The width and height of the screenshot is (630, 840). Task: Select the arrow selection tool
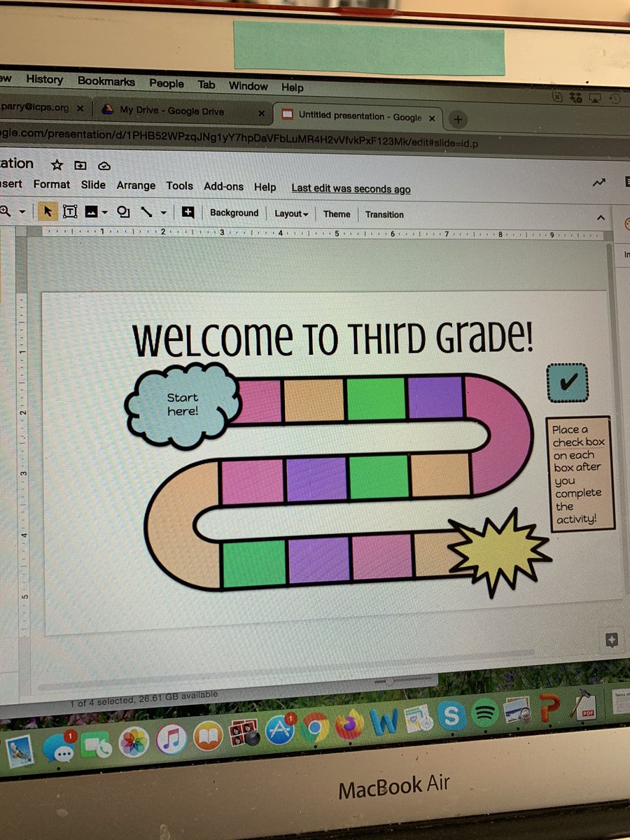click(x=48, y=211)
